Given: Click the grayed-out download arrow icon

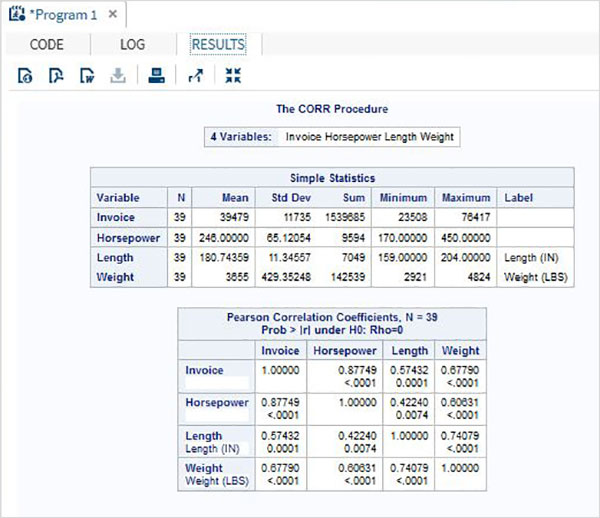Looking at the screenshot, I should tap(118, 76).
